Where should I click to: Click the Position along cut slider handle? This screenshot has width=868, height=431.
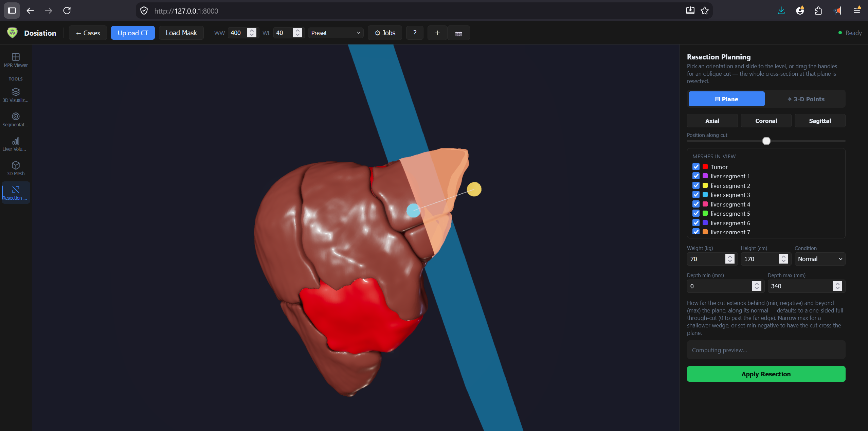pos(766,141)
